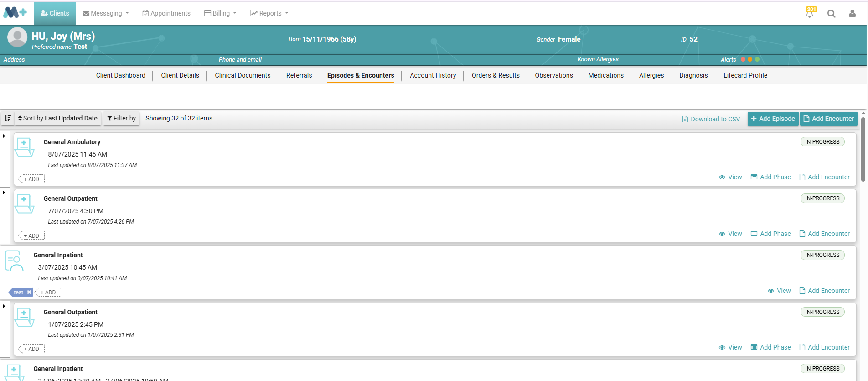The image size is (868, 381).
Task: Expand the General Ambulatory episode row
Action: coord(4,136)
